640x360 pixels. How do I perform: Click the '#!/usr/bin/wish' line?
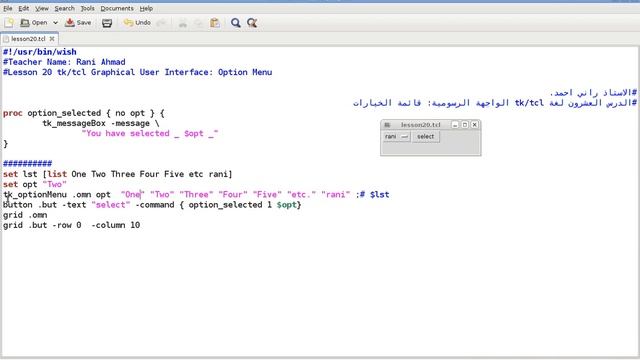pyautogui.click(x=40, y=52)
